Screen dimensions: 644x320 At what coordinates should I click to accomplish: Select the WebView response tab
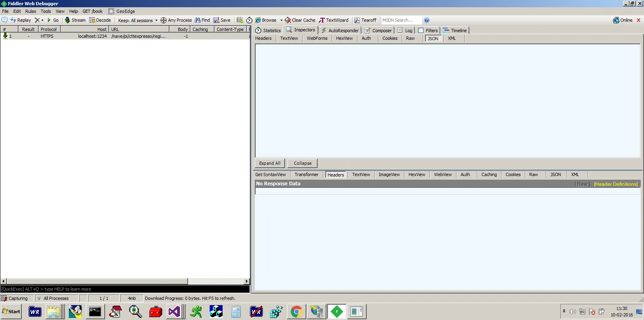point(443,174)
